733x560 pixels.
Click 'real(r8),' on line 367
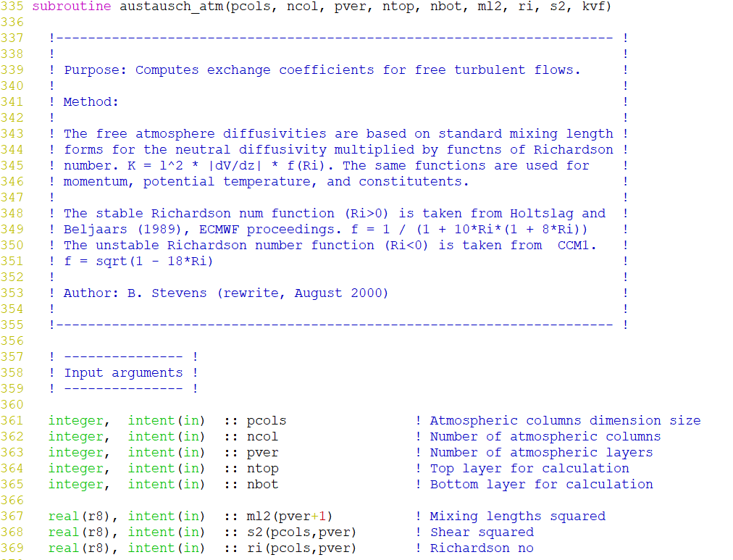click(83, 516)
